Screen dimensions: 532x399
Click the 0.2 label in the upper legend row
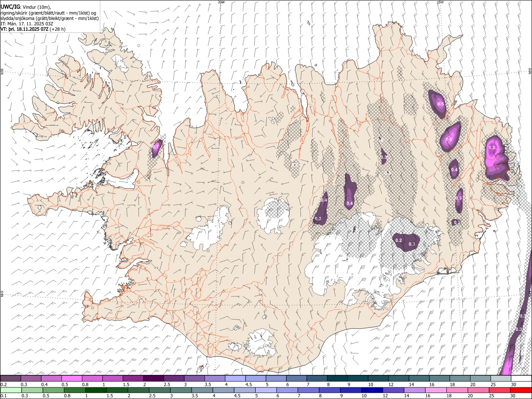tap(3, 384)
